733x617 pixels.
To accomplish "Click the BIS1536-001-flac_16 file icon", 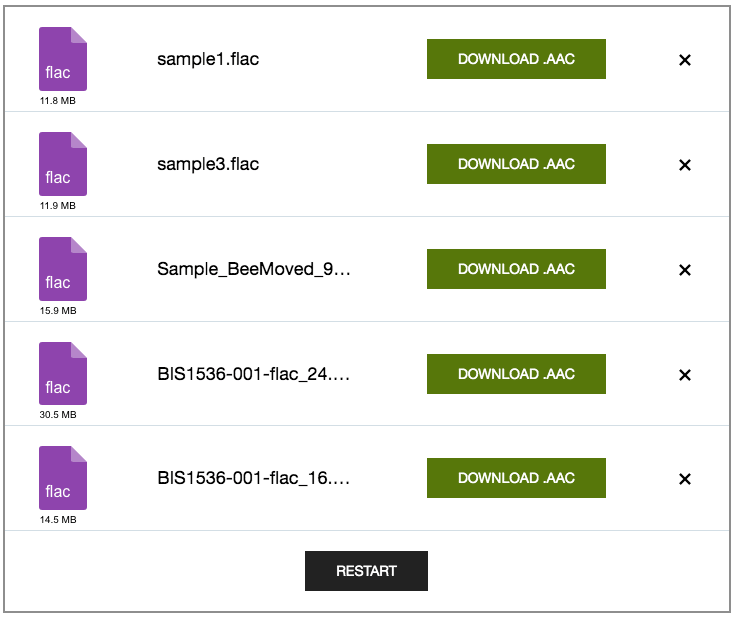I will pos(62,478).
